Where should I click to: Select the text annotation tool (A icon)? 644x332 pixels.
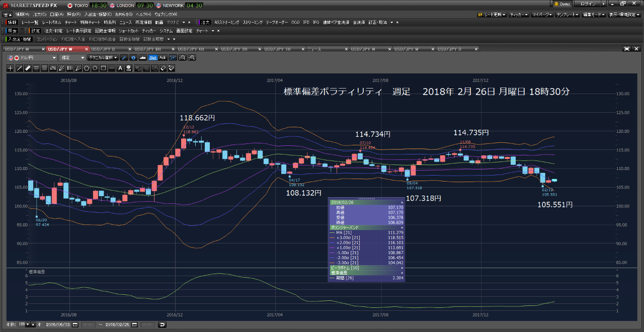pyautogui.click(x=120, y=68)
